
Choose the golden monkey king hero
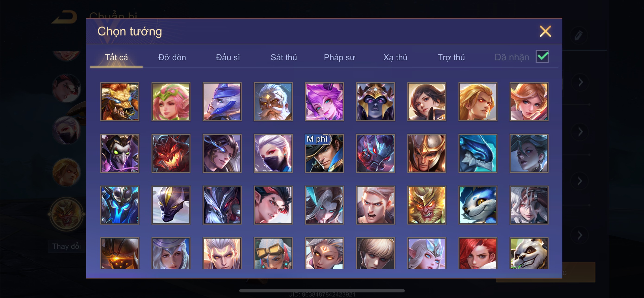click(x=427, y=205)
